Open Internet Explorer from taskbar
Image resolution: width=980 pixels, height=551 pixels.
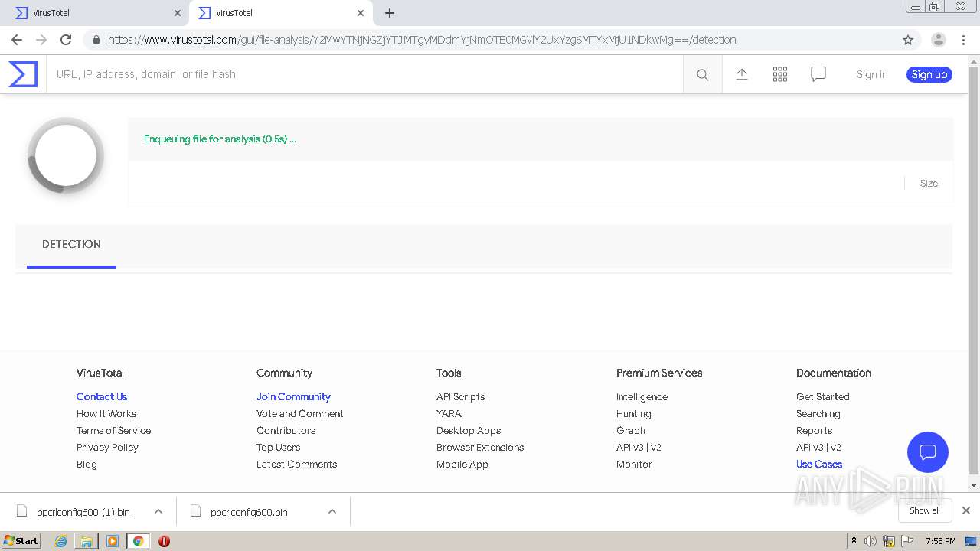[61, 541]
